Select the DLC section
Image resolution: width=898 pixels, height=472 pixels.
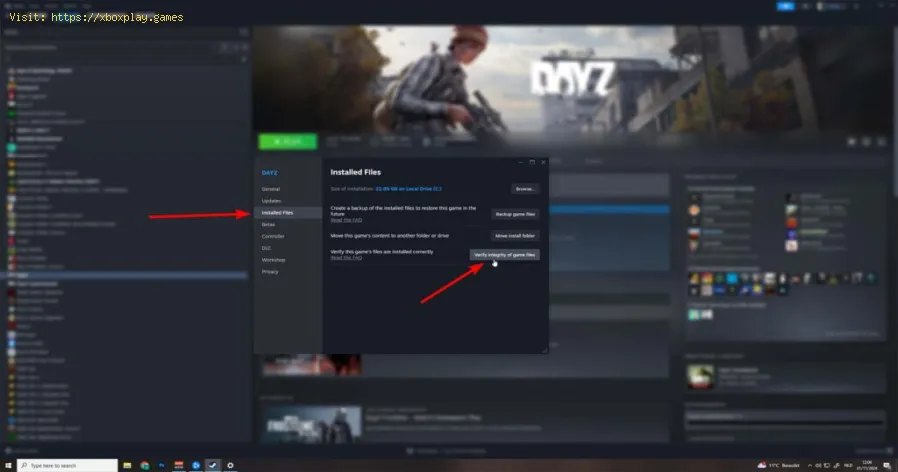(266, 248)
